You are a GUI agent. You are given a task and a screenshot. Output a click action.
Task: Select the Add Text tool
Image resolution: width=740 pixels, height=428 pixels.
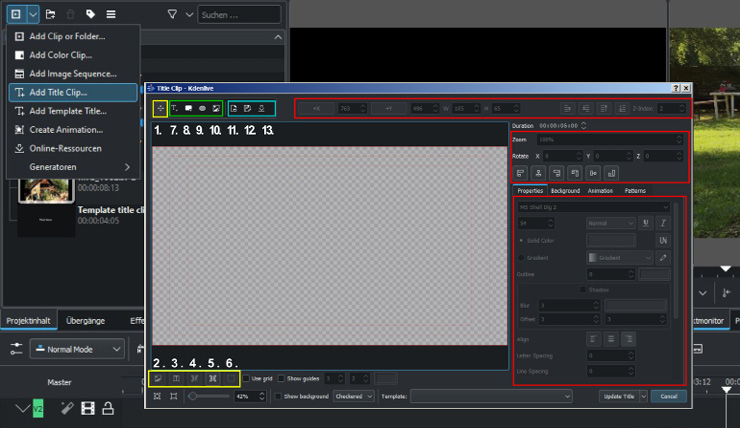(175, 108)
